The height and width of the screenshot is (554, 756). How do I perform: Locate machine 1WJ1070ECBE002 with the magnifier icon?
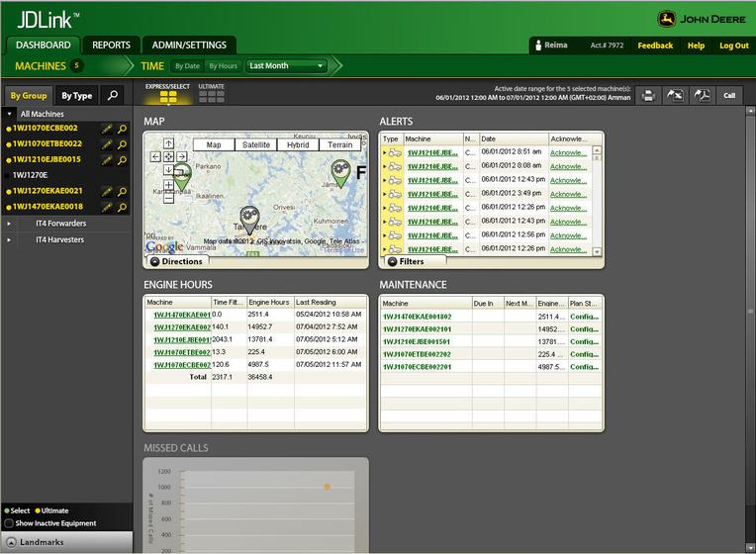[123, 129]
